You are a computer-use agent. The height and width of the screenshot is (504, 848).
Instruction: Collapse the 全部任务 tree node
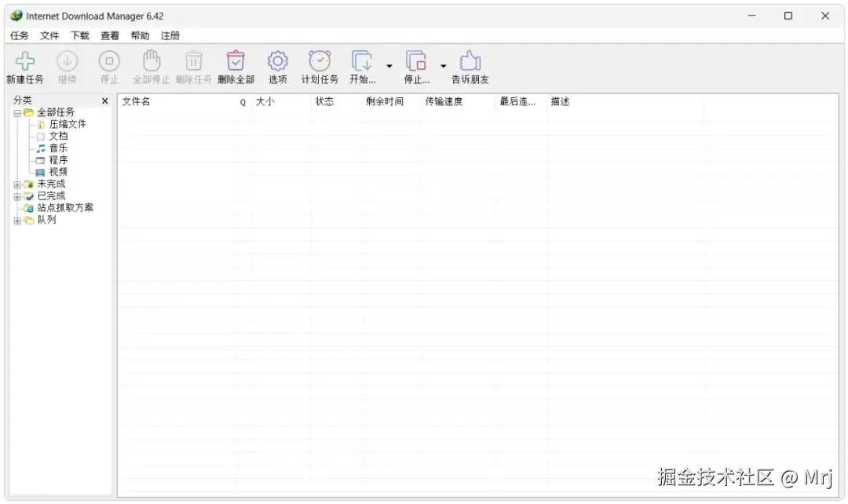[x=17, y=113]
